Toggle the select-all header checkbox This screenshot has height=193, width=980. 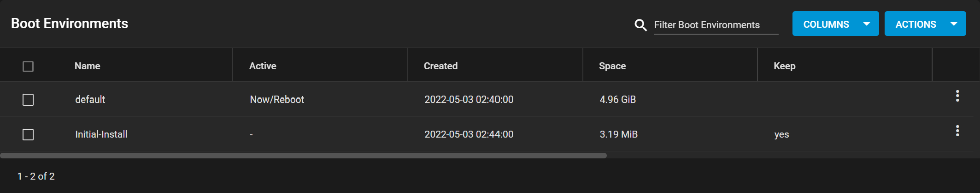click(28, 66)
